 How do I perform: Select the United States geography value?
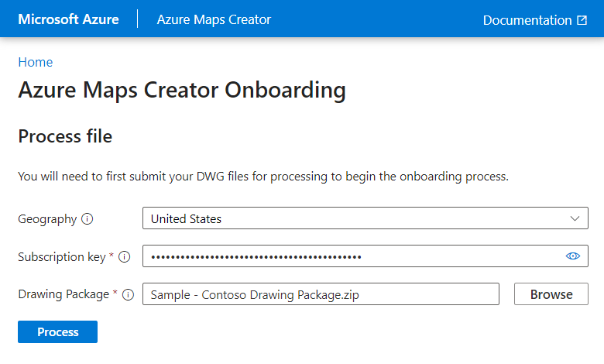(186, 219)
